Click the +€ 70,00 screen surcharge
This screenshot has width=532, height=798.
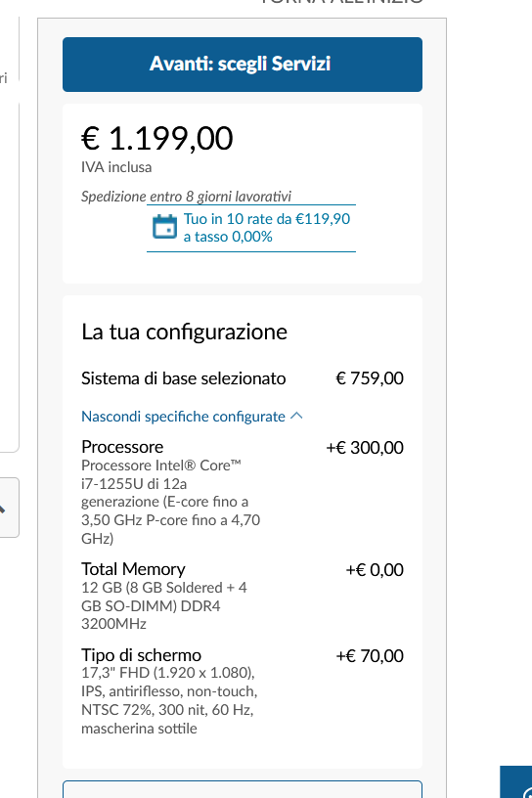click(370, 655)
